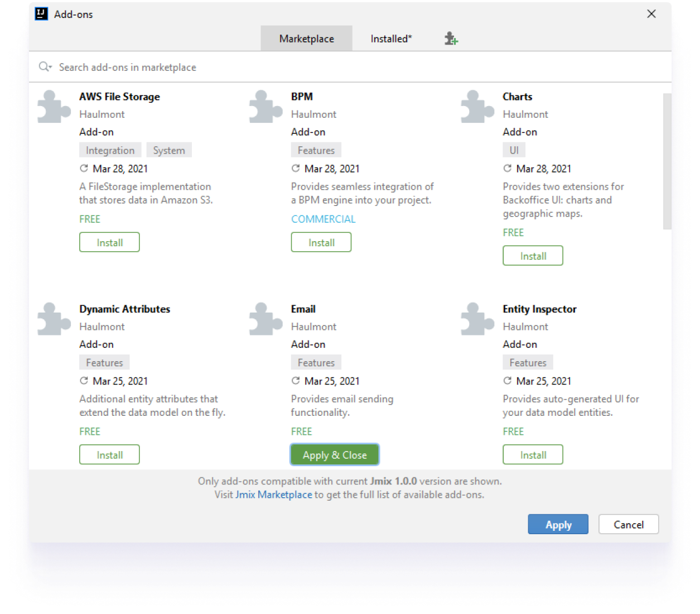
Task: Click the Charts description about geographic maps
Action: [x=563, y=200]
